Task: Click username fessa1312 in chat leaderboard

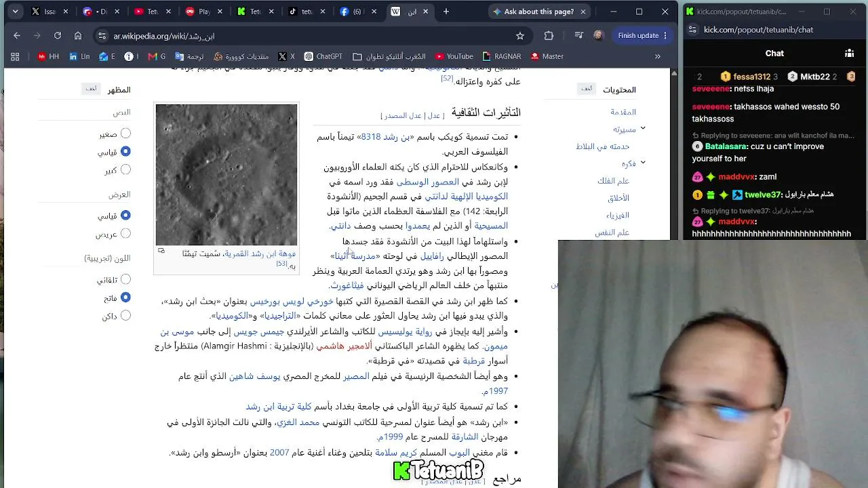Action: (751, 77)
